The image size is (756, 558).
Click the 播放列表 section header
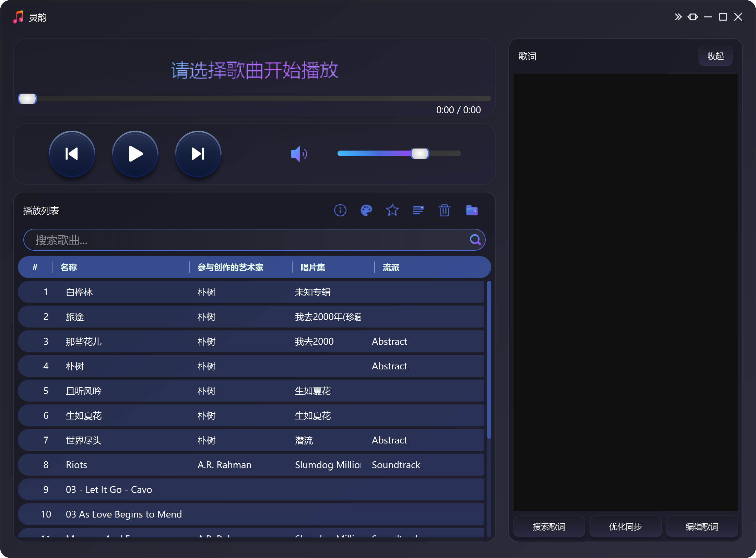(41, 210)
